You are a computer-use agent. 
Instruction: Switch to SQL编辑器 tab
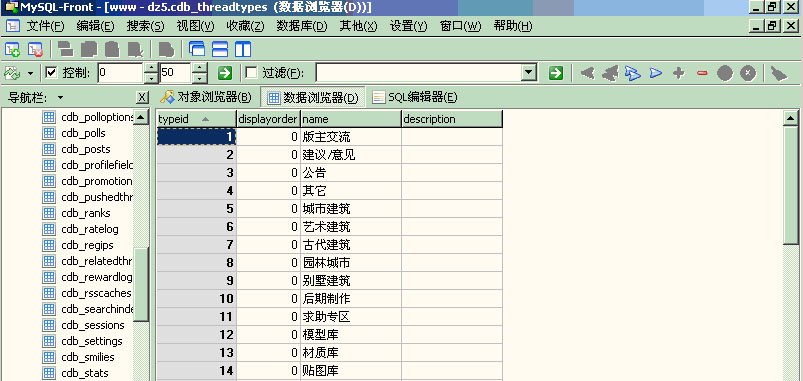414,97
